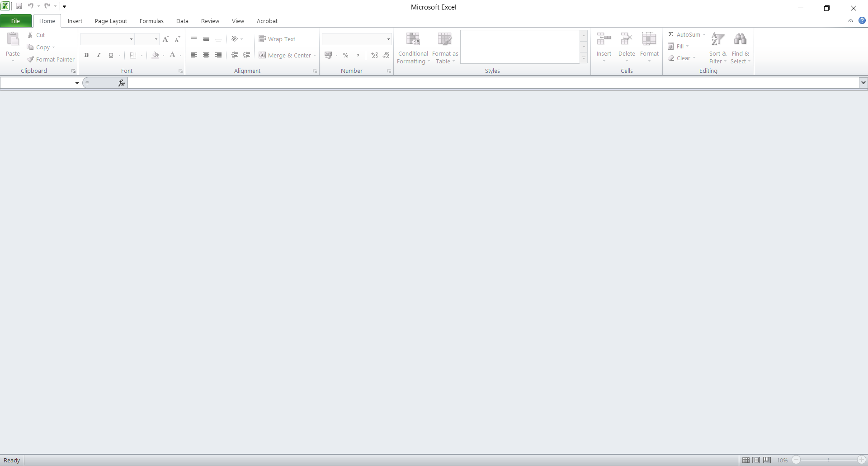Open Format as Table gallery

click(x=445, y=48)
